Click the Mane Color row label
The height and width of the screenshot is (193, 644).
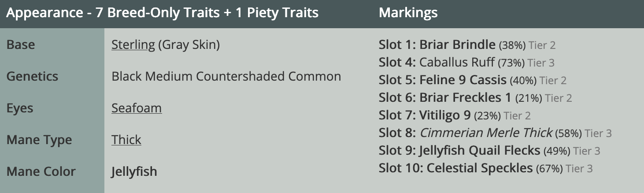(41, 171)
